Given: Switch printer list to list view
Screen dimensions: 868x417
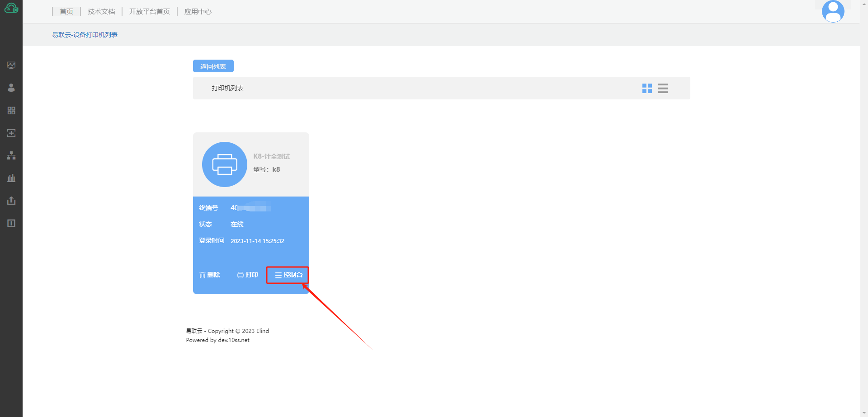Looking at the screenshot, I should (x=663, y=89).
